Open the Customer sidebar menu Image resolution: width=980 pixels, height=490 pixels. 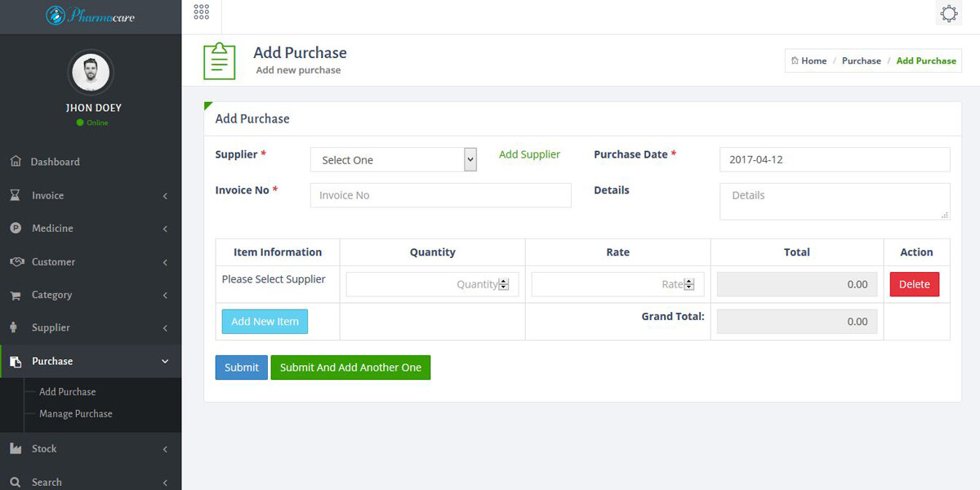coord(91,262)
